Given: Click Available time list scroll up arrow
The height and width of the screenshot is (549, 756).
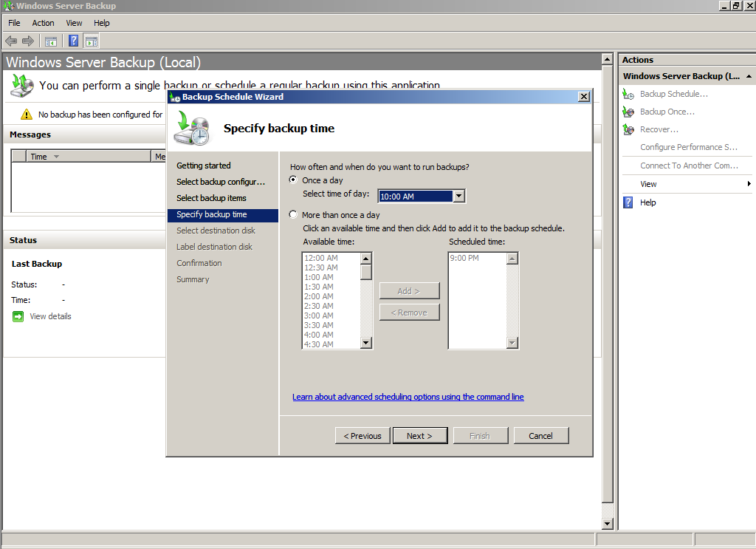Looking at the screenshot, I should 366,259.
